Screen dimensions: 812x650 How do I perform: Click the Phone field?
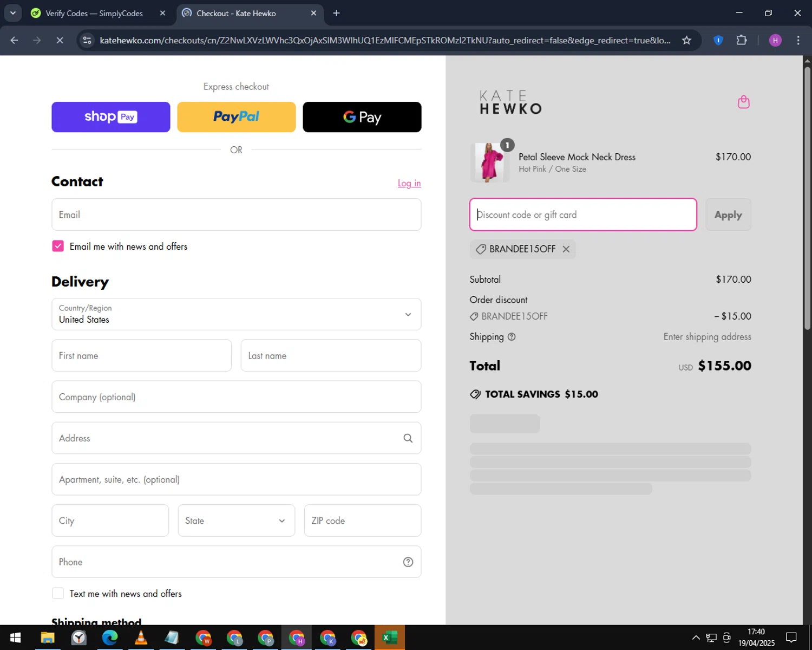coord(237,562)
